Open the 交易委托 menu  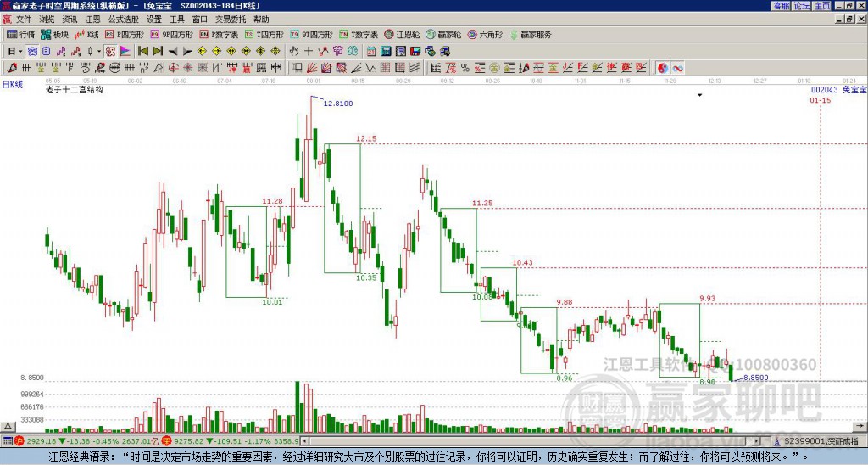pyautogui.click(x=231, y=20)
